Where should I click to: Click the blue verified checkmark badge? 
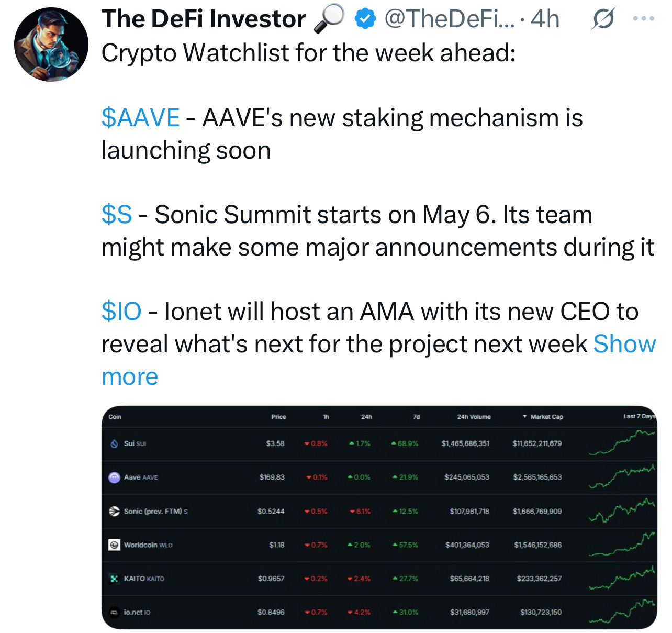[x=365, y=19]
